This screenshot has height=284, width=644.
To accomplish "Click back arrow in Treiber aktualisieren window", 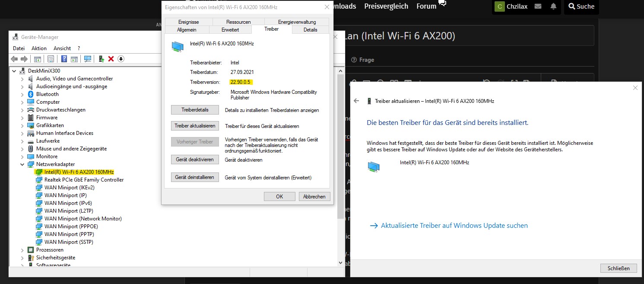I will pyautogui.click(x=356, y=101).
